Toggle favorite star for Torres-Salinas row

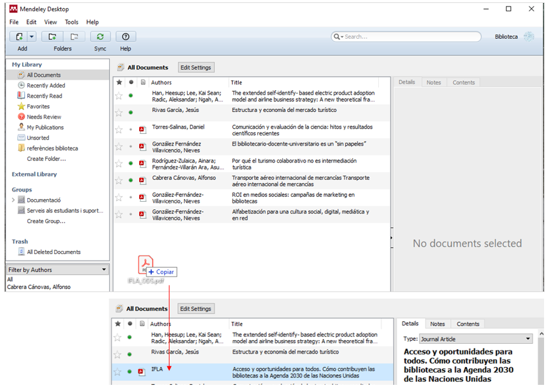[119, 130]
